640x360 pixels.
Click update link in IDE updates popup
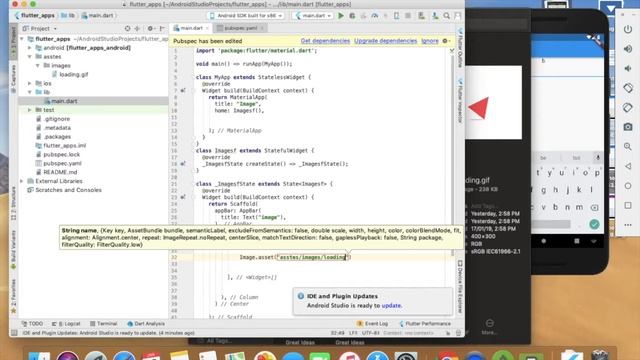[x=391, y=305]
